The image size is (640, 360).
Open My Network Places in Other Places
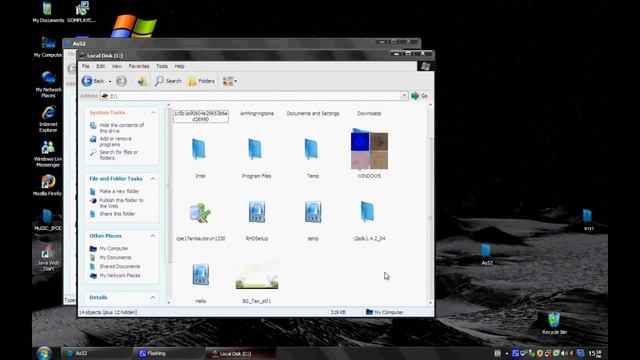click(120, 276)
